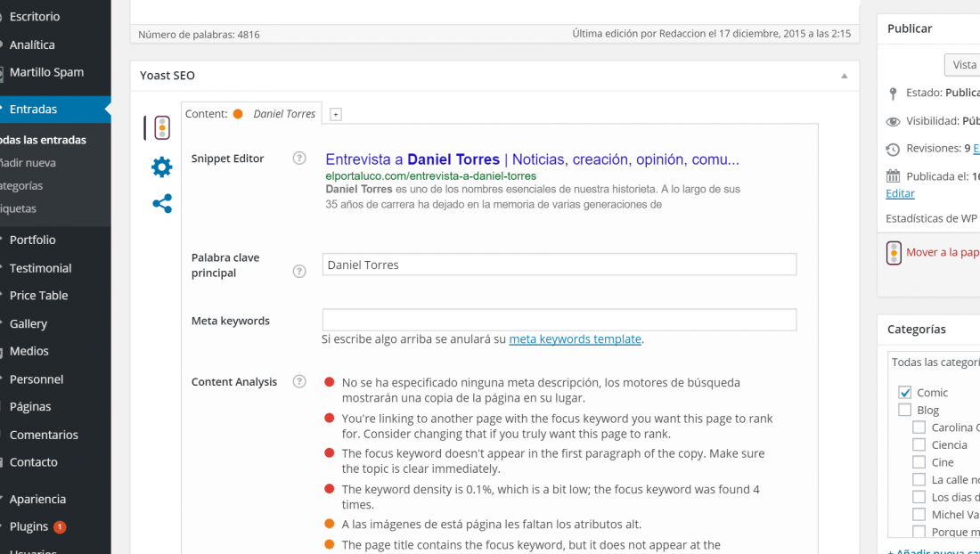Click the imágenes atributos alt analysis line
The width and height of the screenshot is (980, 554).
(492, 525)
